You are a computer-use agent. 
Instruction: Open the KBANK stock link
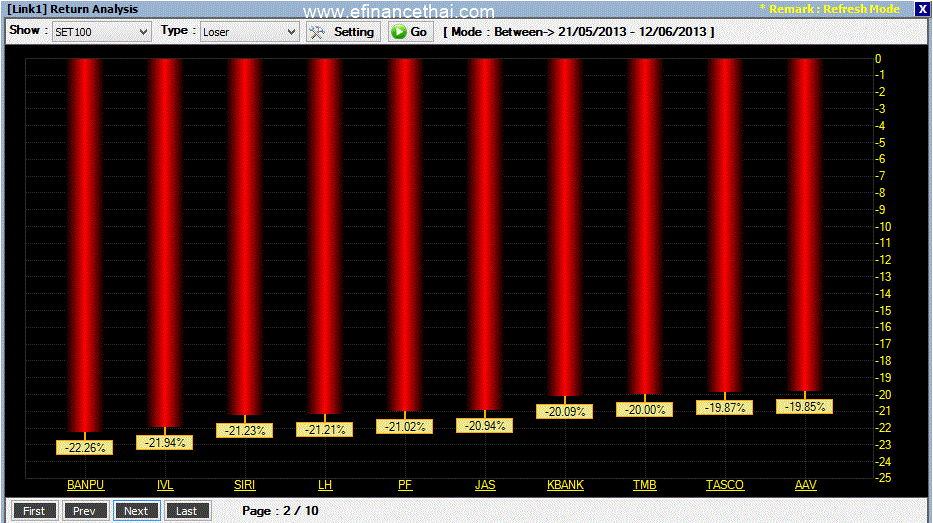(565, 485)
